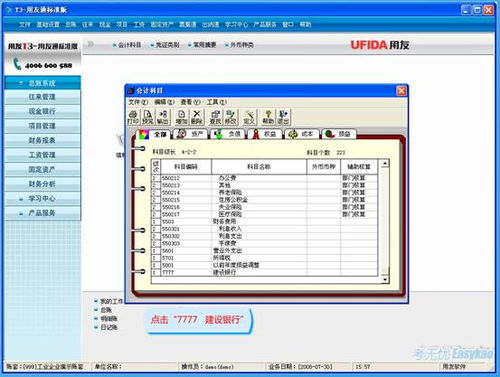Open 文件 menu in 会计科目 window
Screen dimensions: 500x377
point(138,102)
